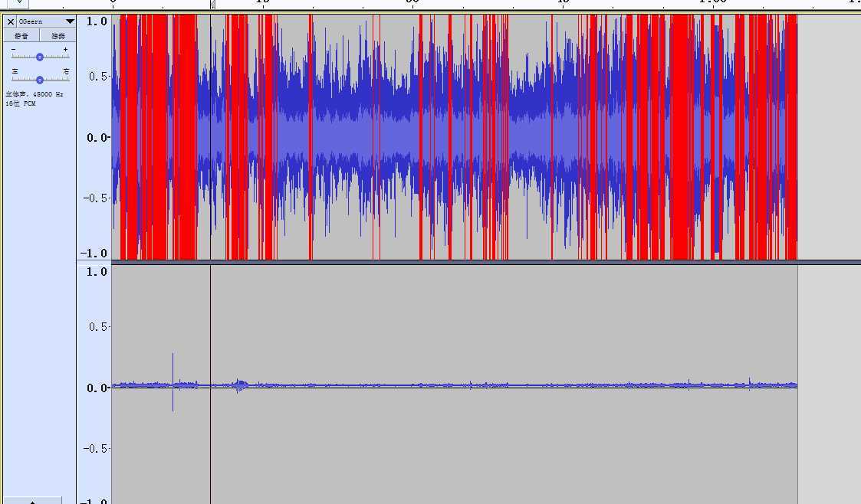This screenshot has width=861, height=504.
Task: Click the 0.0 label on upper channel scale
Action: point(97,137)
